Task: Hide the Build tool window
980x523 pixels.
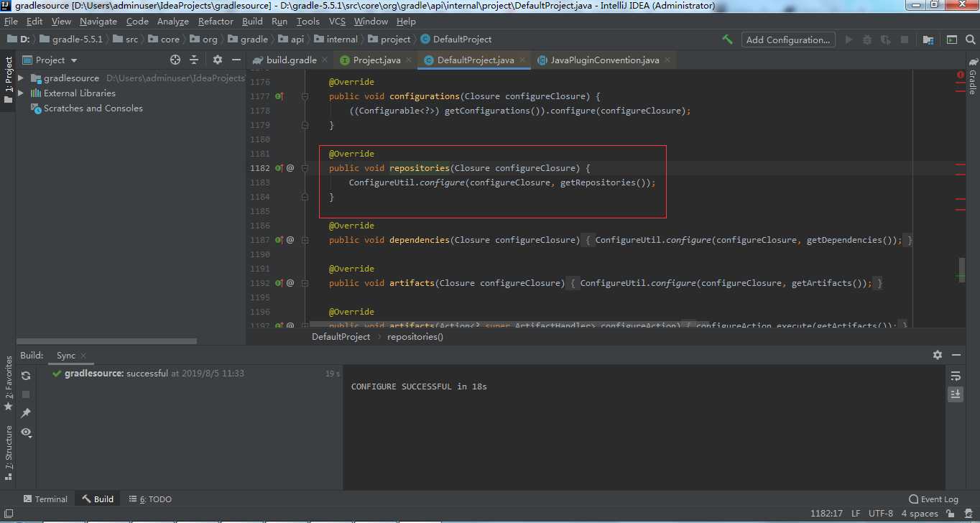Action: pos(956,355)
